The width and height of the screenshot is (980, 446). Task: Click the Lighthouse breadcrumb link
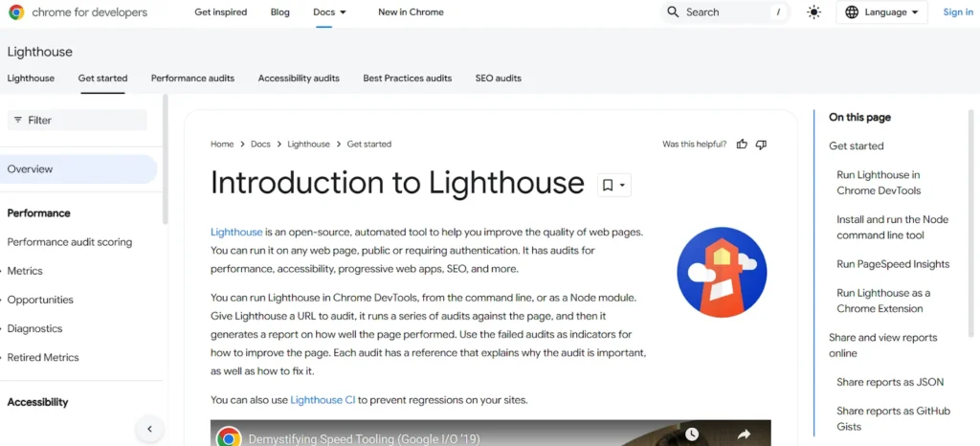(308, 145)
